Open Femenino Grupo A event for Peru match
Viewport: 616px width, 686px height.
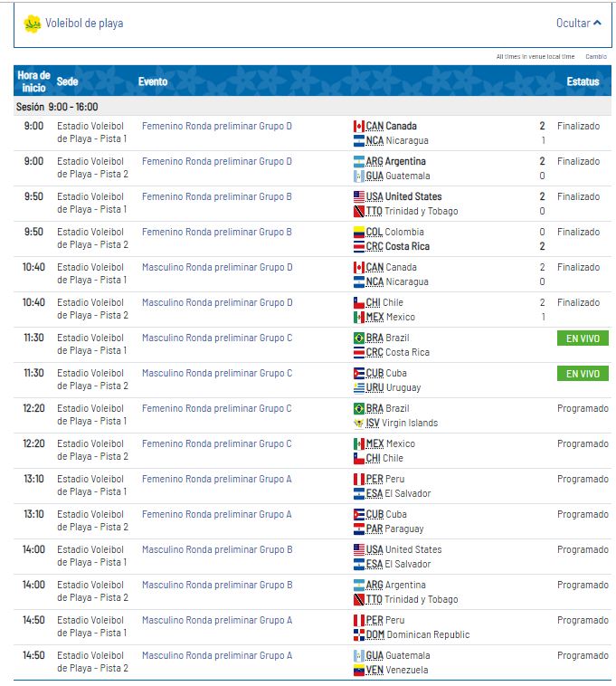[x=217, y=480]
